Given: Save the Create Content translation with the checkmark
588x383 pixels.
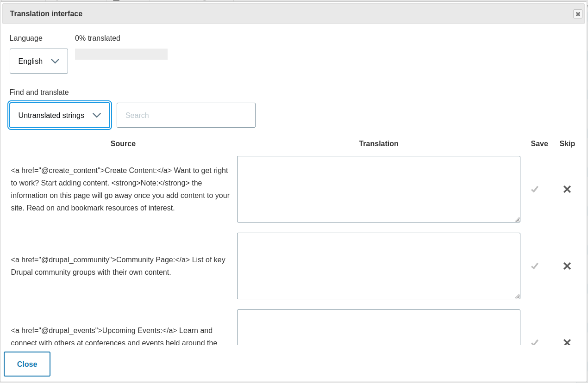Looking at the screenshot, I should click(x=535, y=189).
